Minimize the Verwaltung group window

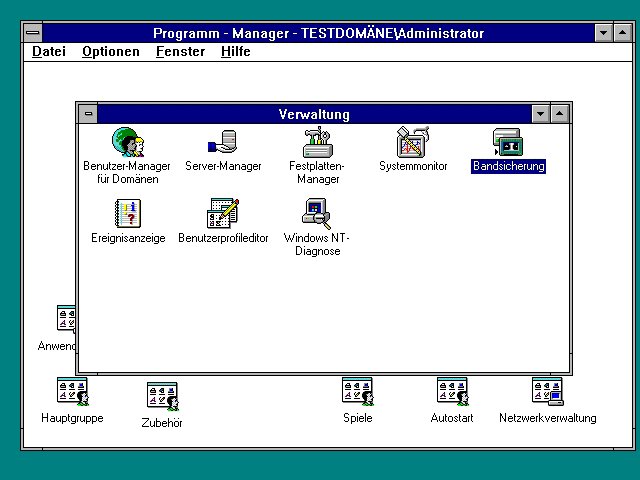click(540, 114)
